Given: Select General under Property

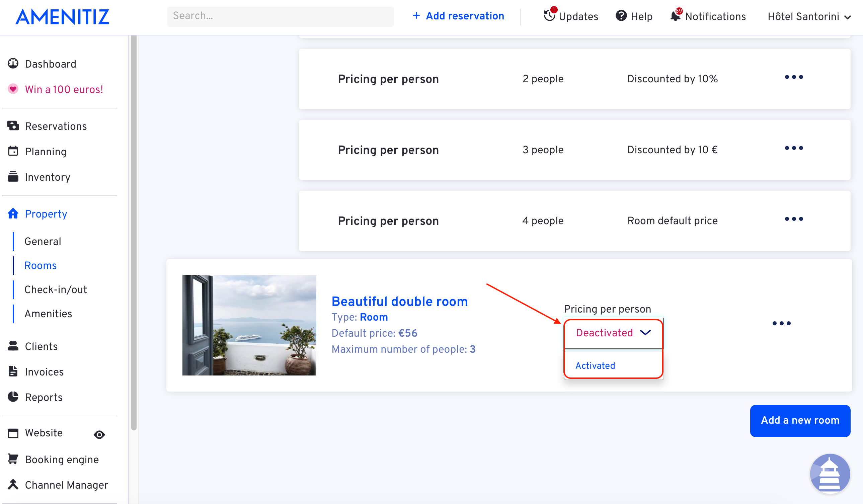Looking at the screenshot, I should coord(43,241).
